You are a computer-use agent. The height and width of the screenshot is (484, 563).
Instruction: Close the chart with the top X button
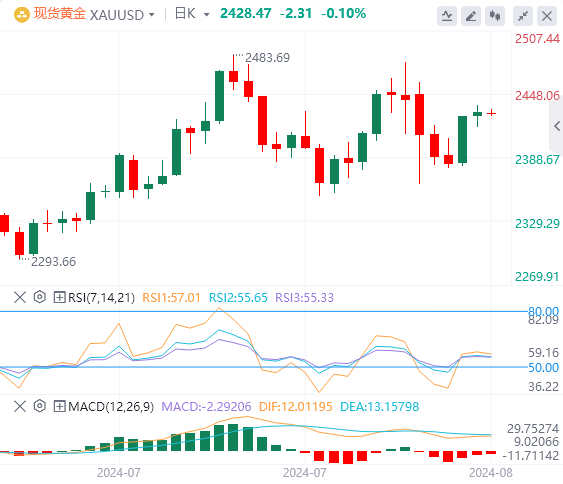547,16
